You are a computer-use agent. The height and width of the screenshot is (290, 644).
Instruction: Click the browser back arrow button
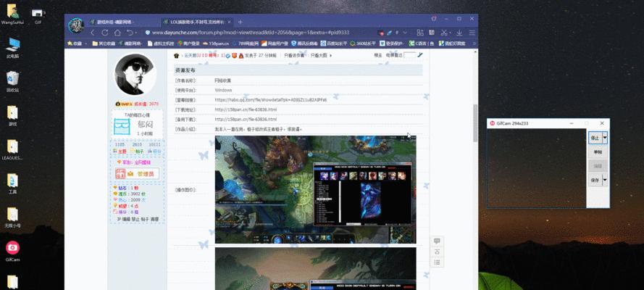(93, 33)
